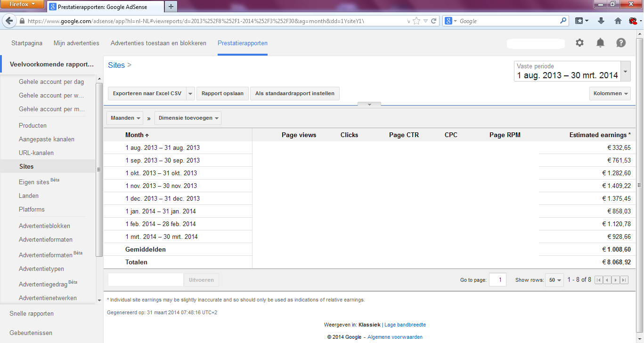Viewport: 644px width, 343px height.
Task: Open the Landen report
Action: tap(29, 196)
